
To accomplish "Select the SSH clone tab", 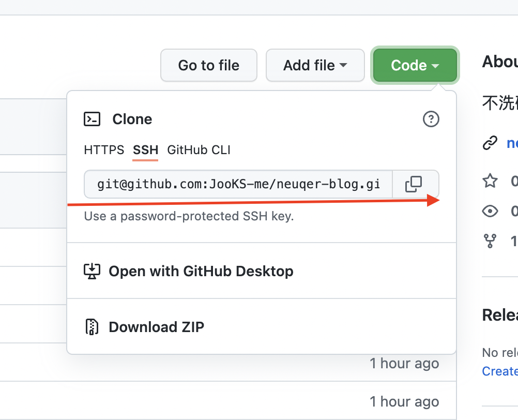I will coord(145,150).
